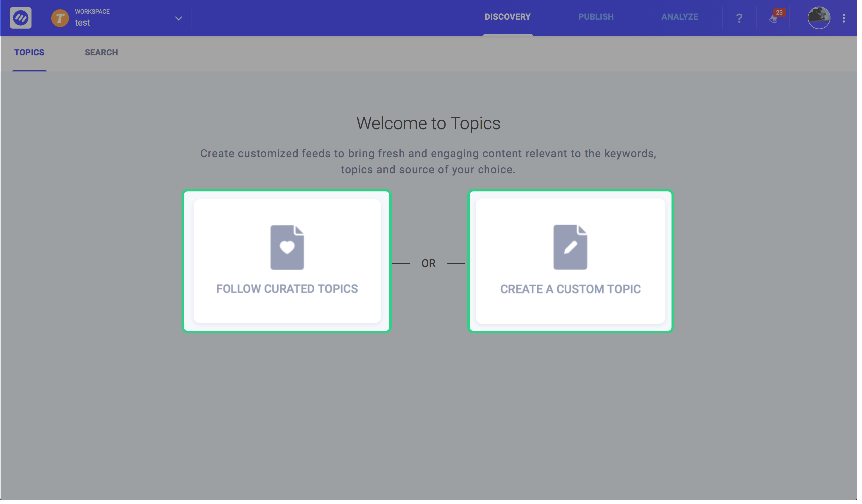Click the ContentStudio logo icon

pyautogui.click(x=21, y=18)
